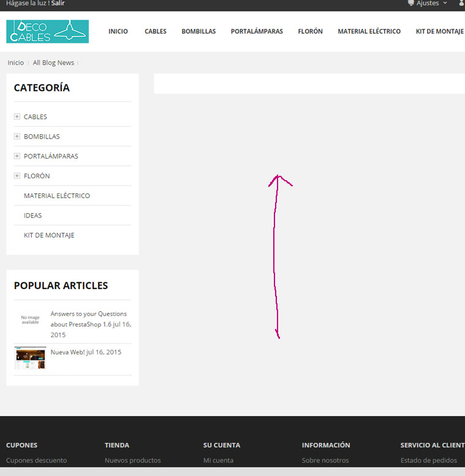Expand the PORTALÁMPARAS sidebar category
The image size is (465, 476).
17,156
